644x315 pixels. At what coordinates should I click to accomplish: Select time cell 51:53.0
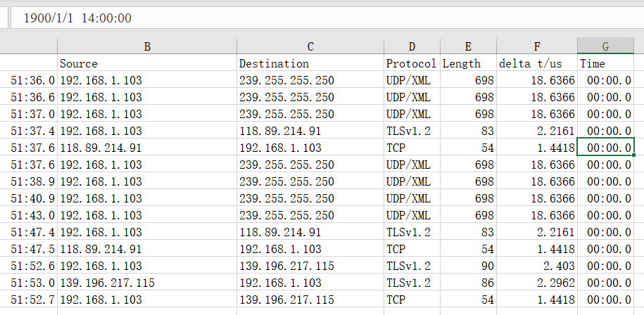click(29, 283)
